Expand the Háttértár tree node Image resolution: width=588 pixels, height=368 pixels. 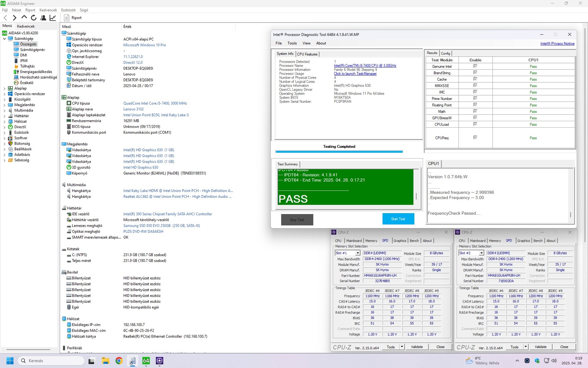4,116
